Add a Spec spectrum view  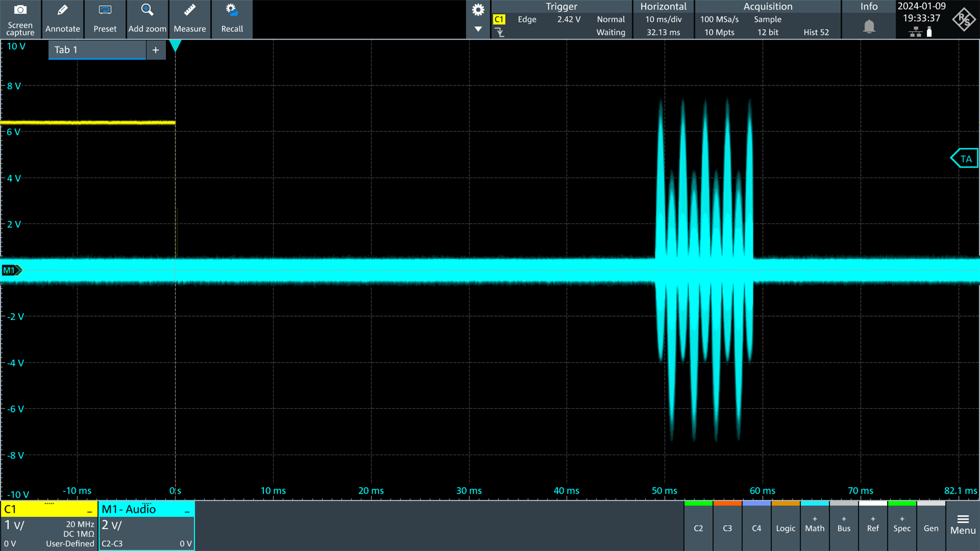click(902, 526)
